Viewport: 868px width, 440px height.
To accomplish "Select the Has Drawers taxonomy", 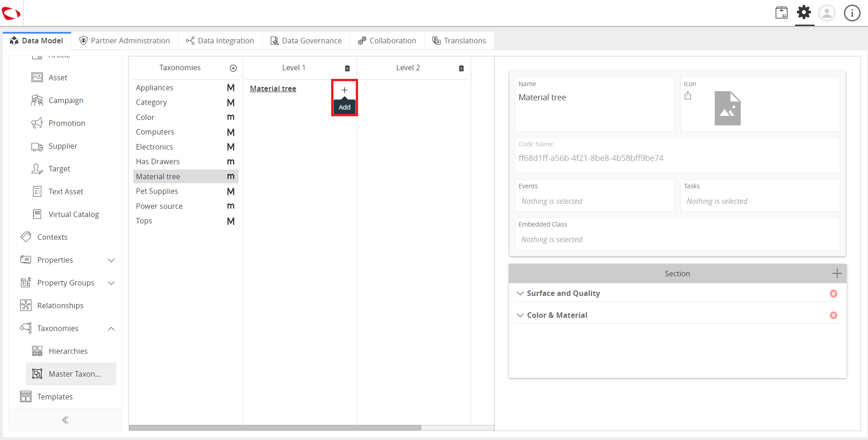I will 186,161.
